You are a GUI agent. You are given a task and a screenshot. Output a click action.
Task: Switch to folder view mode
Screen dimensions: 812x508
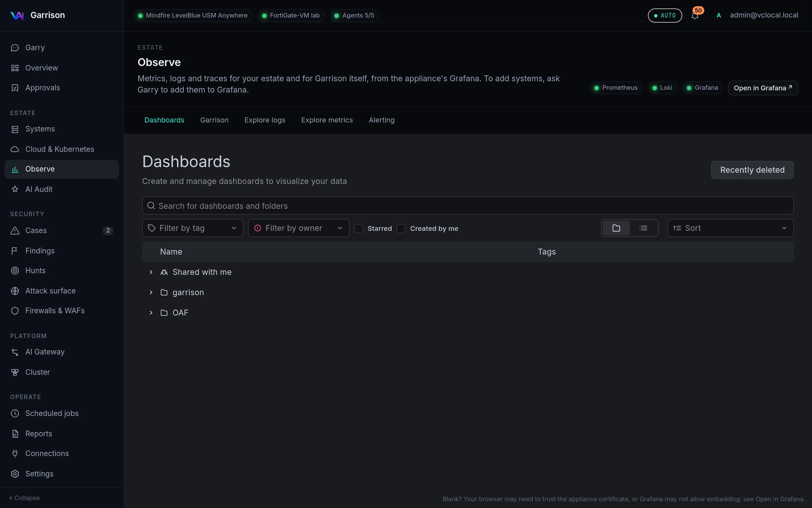(616, 228)
